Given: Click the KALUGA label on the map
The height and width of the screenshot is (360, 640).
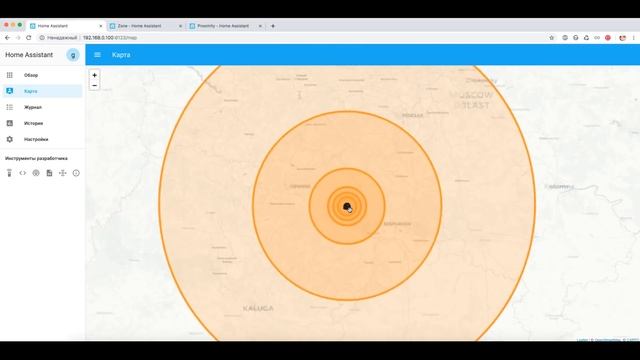Looking at the screenshot, I should click(258, 308).
